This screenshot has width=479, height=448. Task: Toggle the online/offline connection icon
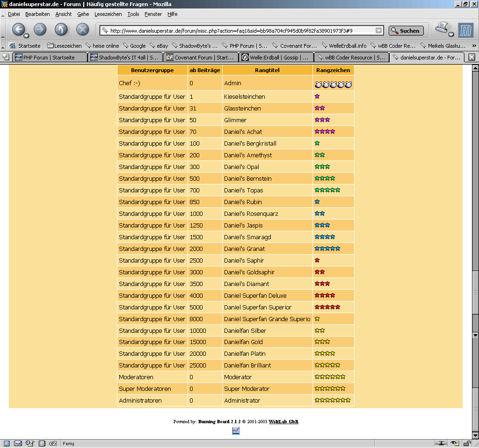(441, 443)
